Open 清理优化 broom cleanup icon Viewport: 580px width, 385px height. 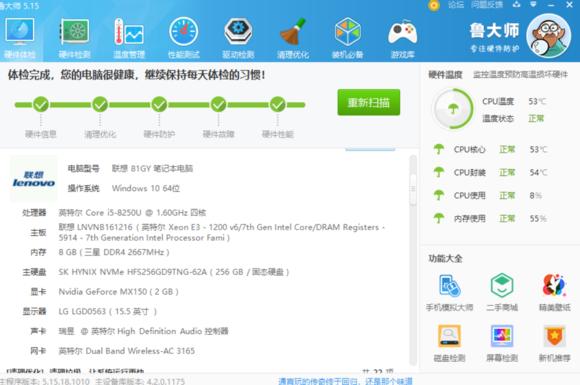click(x=293, y=38)
